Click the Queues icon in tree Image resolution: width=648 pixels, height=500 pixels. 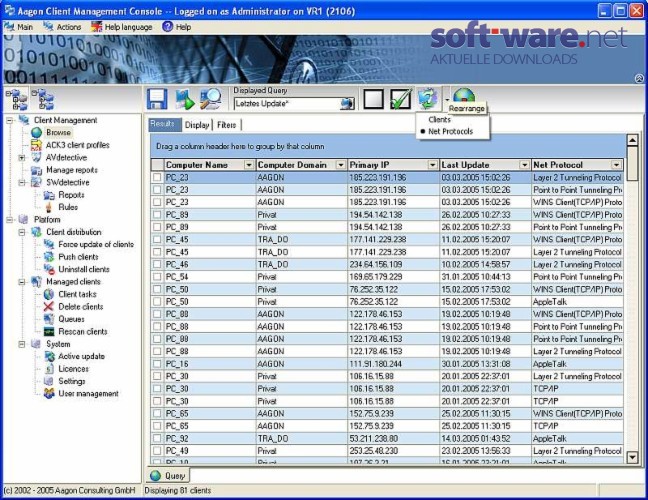point(49,319)
